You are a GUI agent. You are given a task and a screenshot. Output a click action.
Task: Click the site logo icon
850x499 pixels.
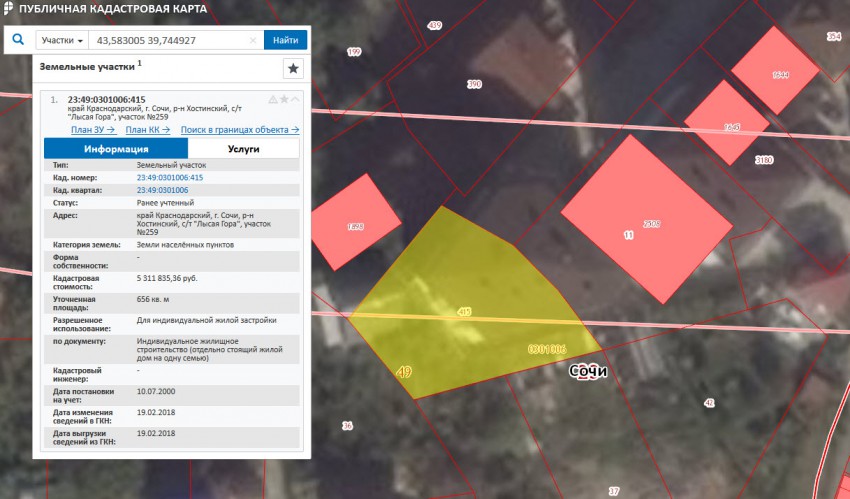[x=9, y=9]
